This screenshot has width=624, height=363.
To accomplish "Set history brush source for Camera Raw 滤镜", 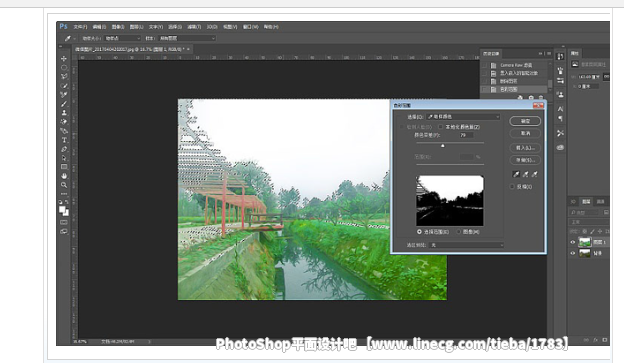I will tap(484, 65).
